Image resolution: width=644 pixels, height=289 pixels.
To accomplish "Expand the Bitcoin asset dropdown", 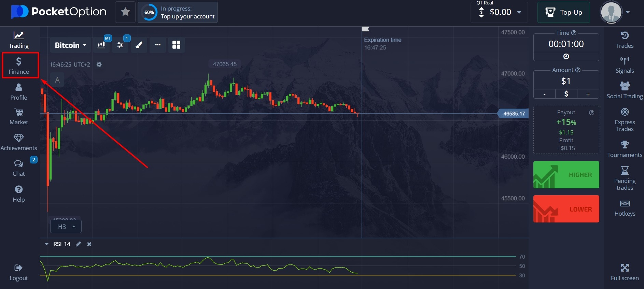I will coord(71,45).
